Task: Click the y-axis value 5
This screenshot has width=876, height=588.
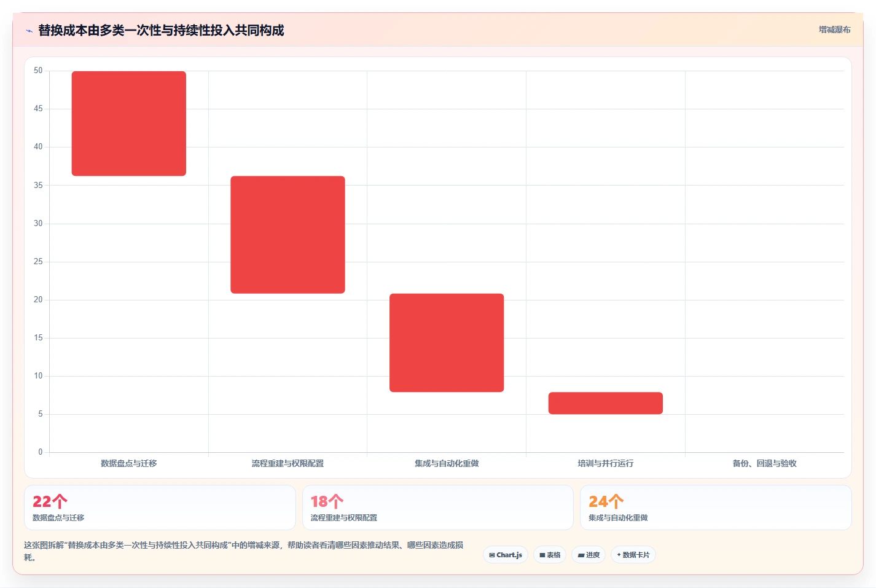Action: (x=41, y=414)
